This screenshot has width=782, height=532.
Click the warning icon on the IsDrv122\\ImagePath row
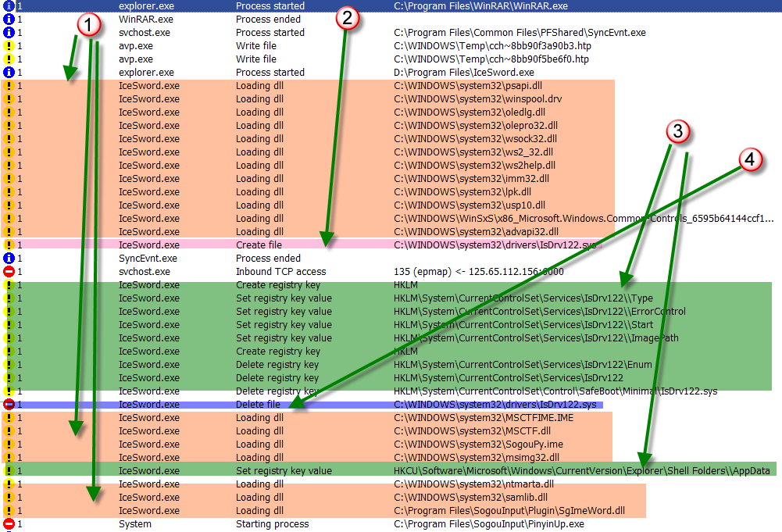(9, 338)
